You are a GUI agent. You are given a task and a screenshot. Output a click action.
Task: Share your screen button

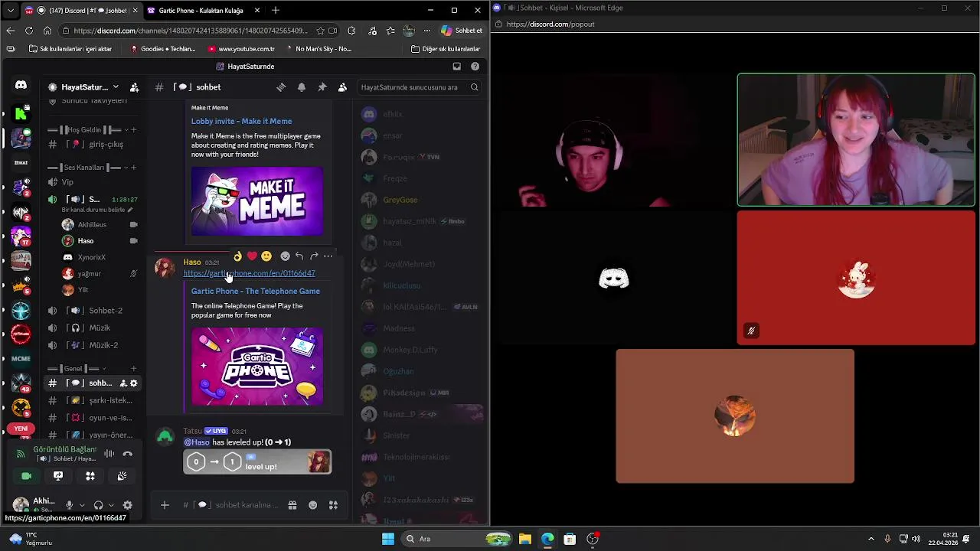58,476
